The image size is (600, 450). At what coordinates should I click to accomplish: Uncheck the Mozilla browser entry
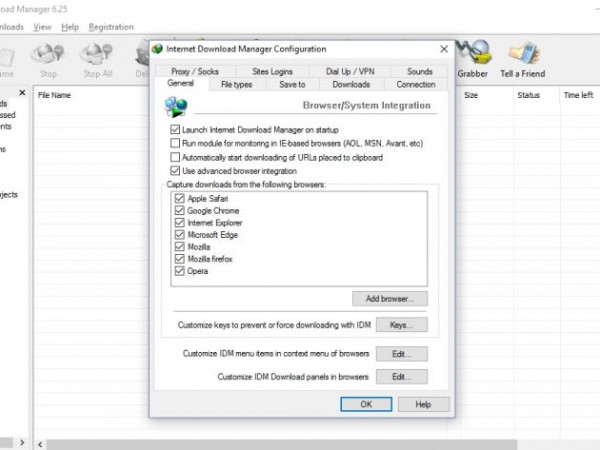[x=179, y=246]
